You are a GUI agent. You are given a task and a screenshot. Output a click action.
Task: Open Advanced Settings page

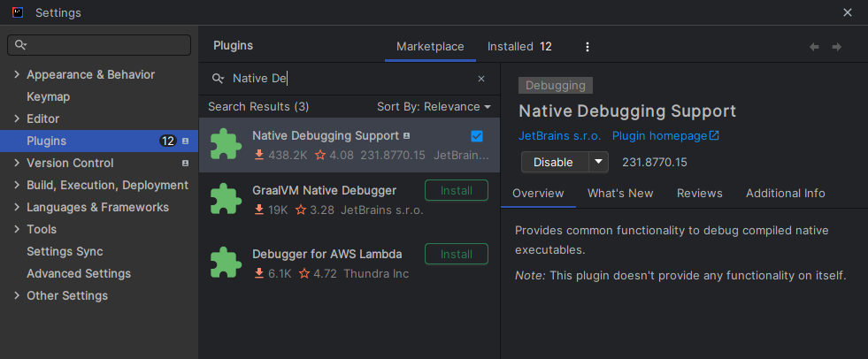79,274
